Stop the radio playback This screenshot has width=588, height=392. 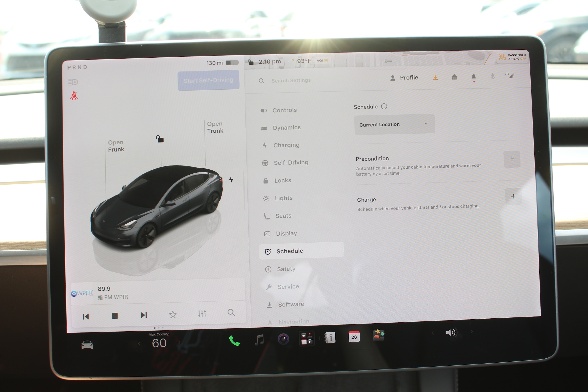pyautogui.click(x=115, y=316)
